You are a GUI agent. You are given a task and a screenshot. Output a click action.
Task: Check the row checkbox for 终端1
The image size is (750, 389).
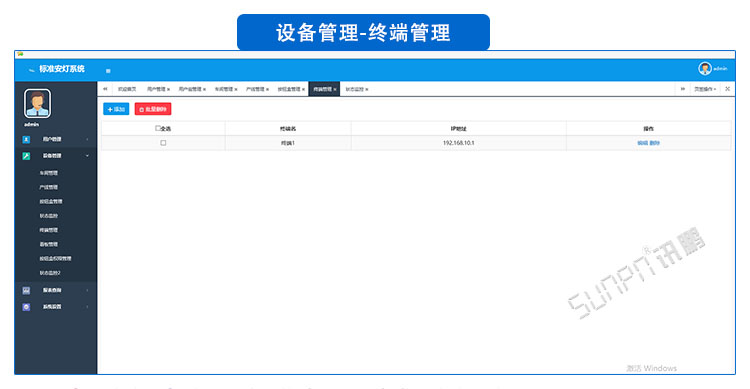(x=163, y=143)
